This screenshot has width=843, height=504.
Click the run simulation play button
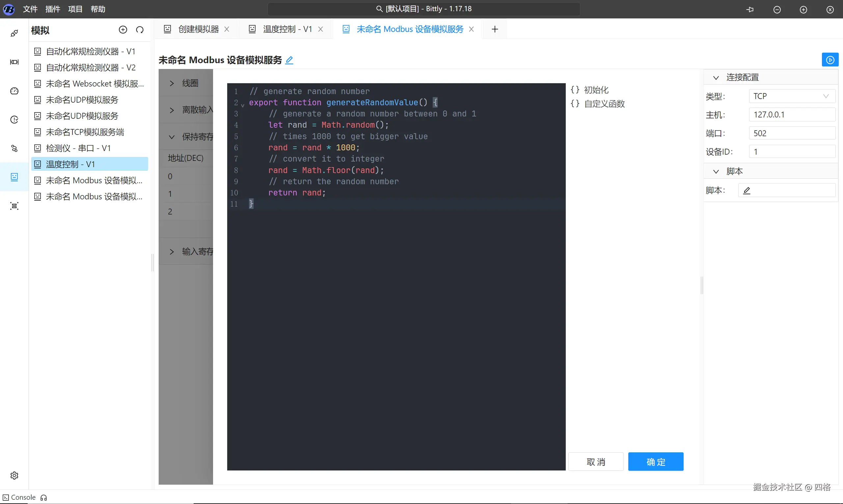click(830, 60)
